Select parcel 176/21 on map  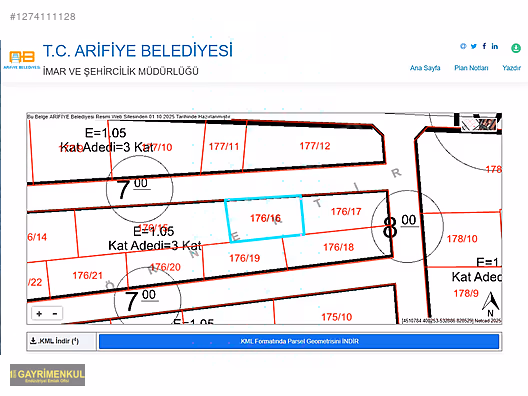coord(88,275)
